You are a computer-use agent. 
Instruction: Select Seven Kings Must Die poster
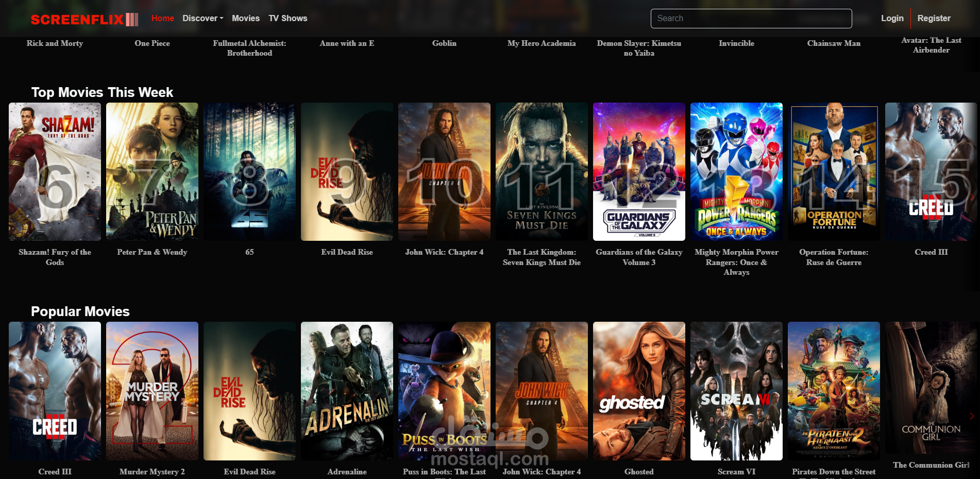point(542,172)
